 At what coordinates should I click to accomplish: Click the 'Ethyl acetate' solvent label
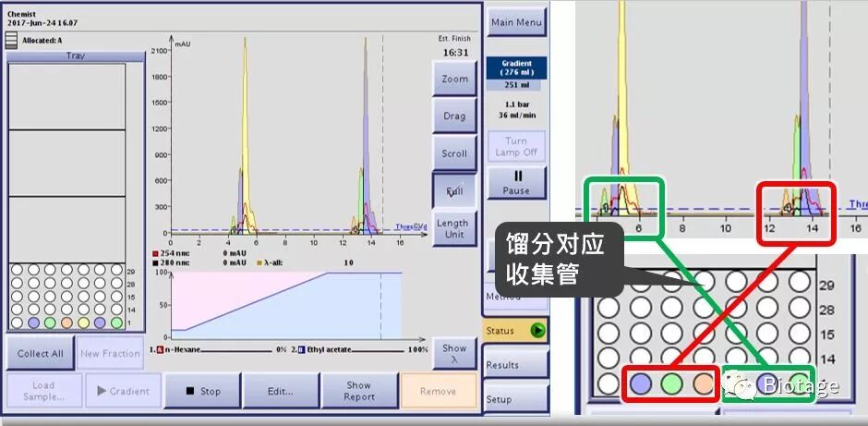tap(330, 350)
